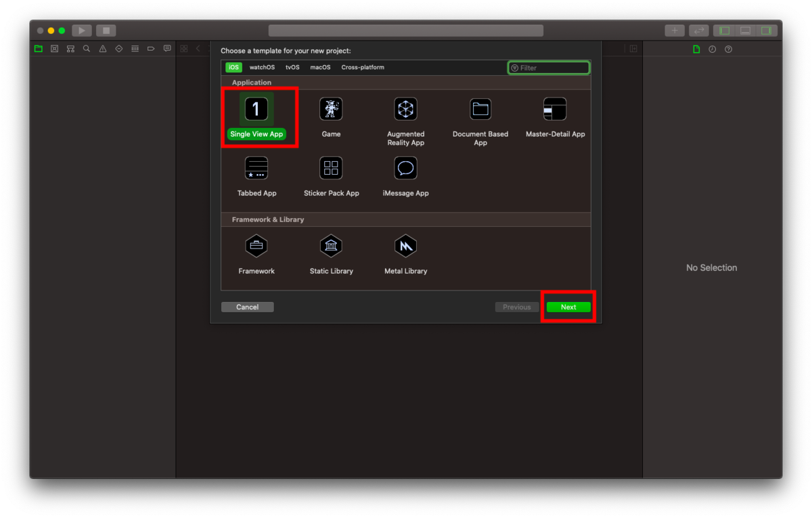Open the Breakpoint navigator icon
Viewport: 812px width, 518px height.
tap(151, 49)
